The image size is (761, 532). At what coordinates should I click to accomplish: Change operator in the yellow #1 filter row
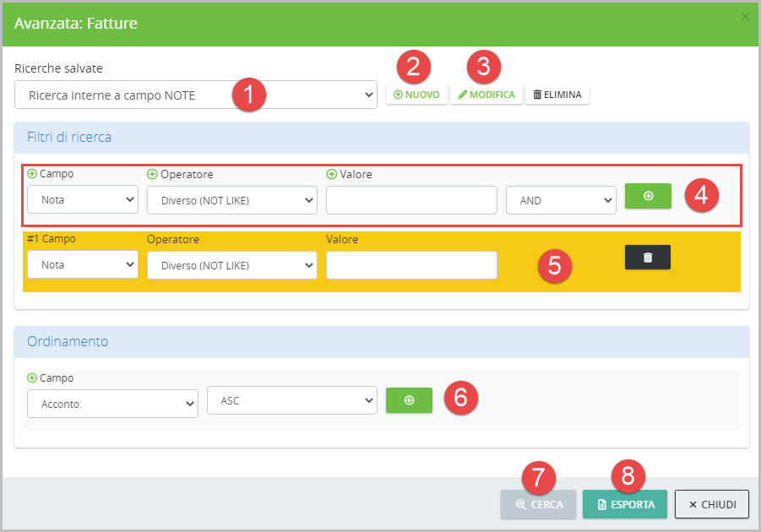tap(231, 265)
